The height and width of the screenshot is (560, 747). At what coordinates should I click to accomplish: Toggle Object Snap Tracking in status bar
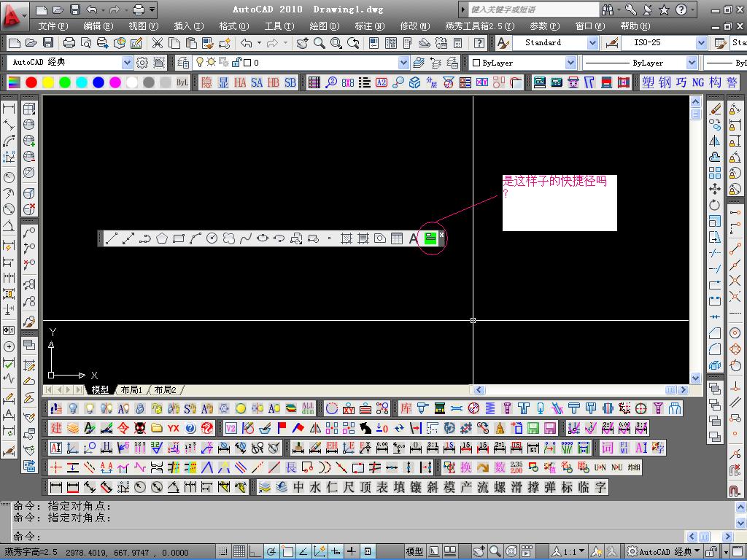[303, 551]
